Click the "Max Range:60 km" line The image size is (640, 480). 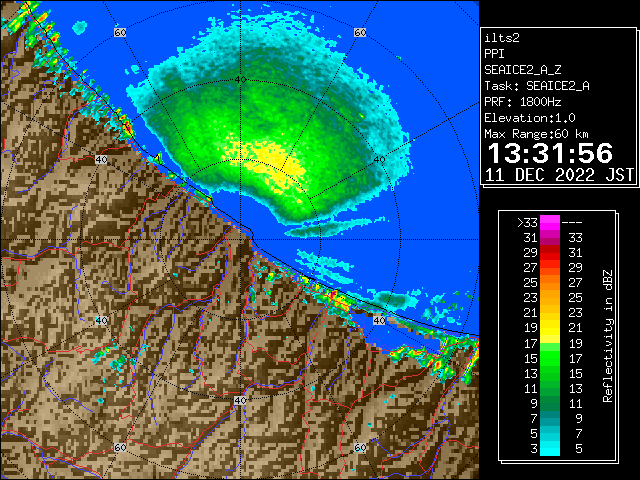[x=536, y=134]
